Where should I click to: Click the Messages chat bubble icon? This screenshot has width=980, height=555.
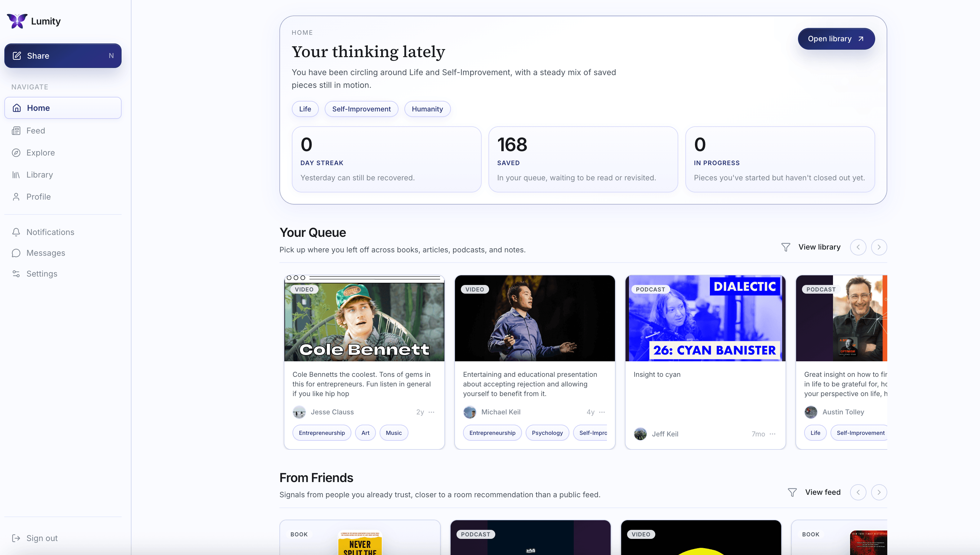16,253
